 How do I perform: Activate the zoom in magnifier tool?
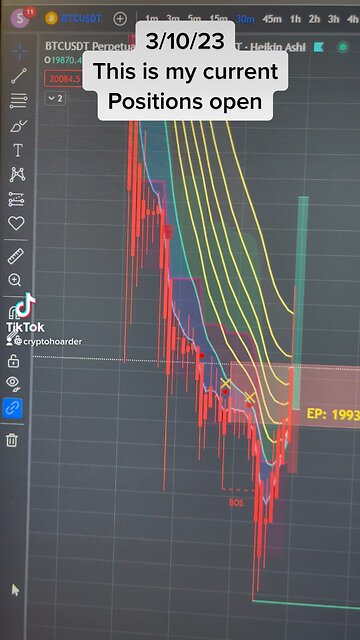tap(15, 280)
